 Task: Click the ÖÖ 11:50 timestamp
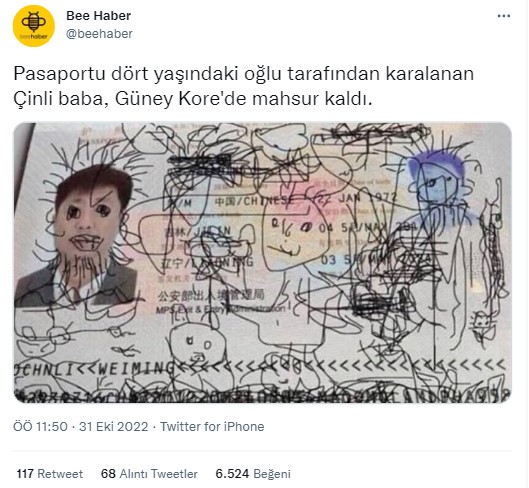click(x=40, y=427)
